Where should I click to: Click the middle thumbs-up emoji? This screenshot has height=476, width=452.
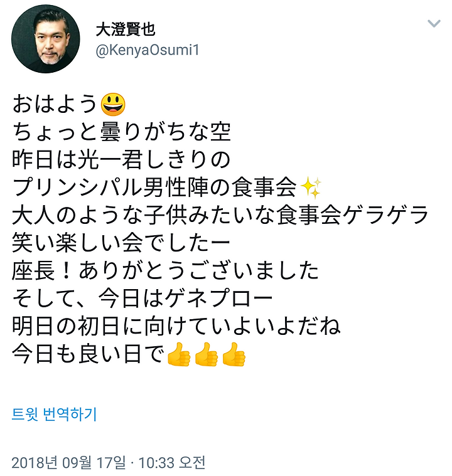(x=207, y=354)
